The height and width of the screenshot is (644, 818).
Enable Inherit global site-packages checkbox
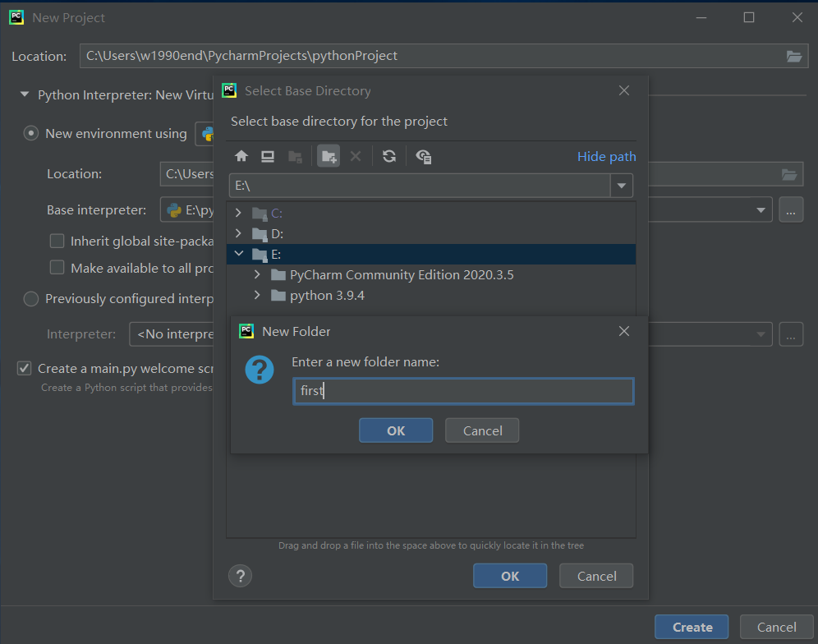pos(57,241)
